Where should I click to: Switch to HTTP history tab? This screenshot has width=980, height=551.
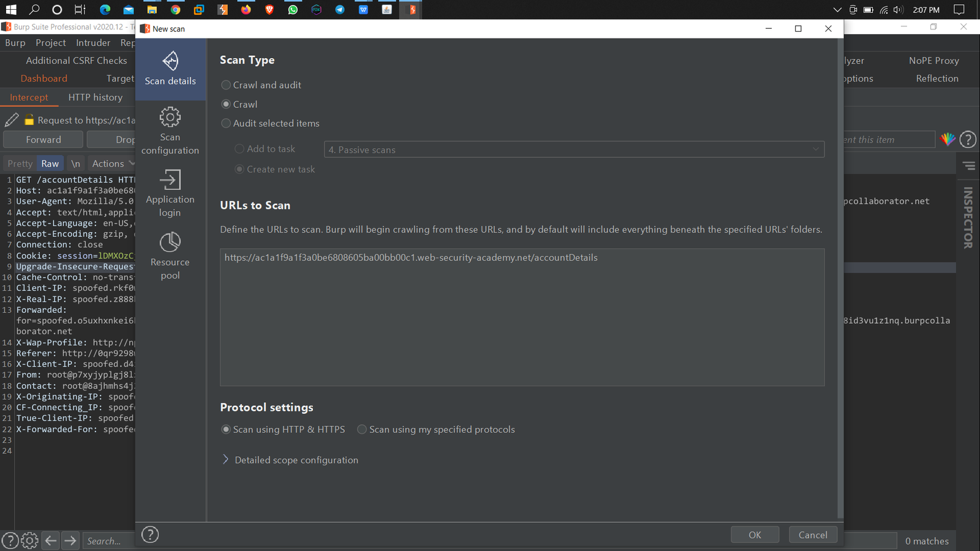96,97
